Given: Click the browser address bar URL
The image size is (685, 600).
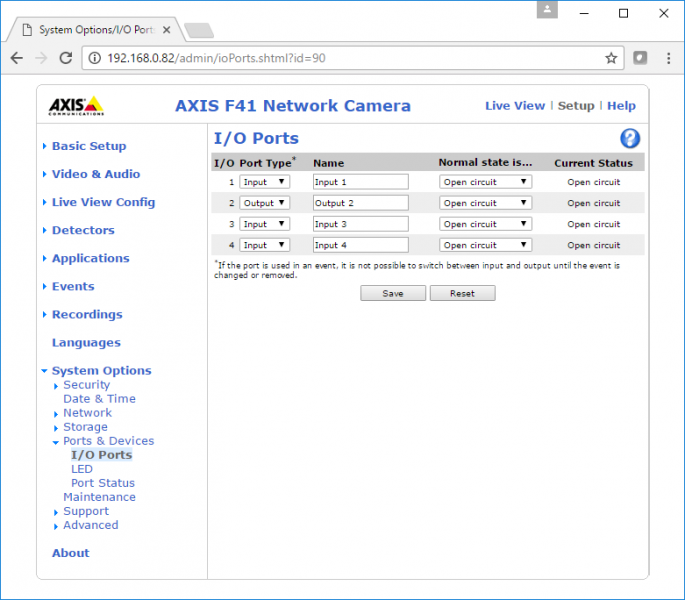Looking at the screenshot, I should [216, 58].
